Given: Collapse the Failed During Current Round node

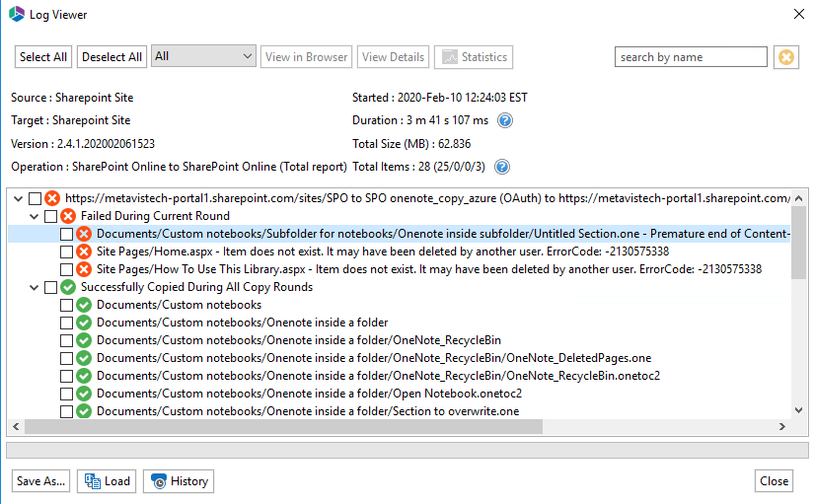Looking at the screenshot, I should 35,216.
